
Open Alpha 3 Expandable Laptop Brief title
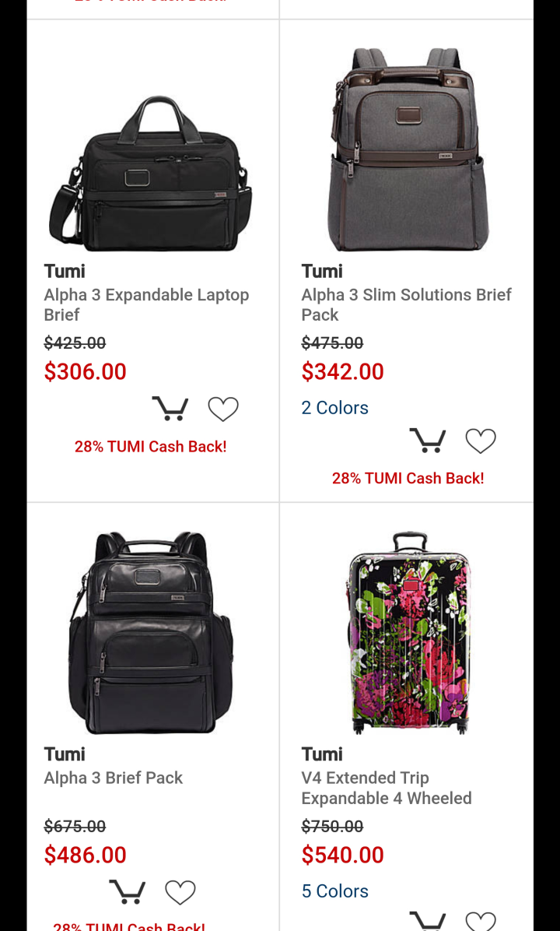(x=146, y=304)
